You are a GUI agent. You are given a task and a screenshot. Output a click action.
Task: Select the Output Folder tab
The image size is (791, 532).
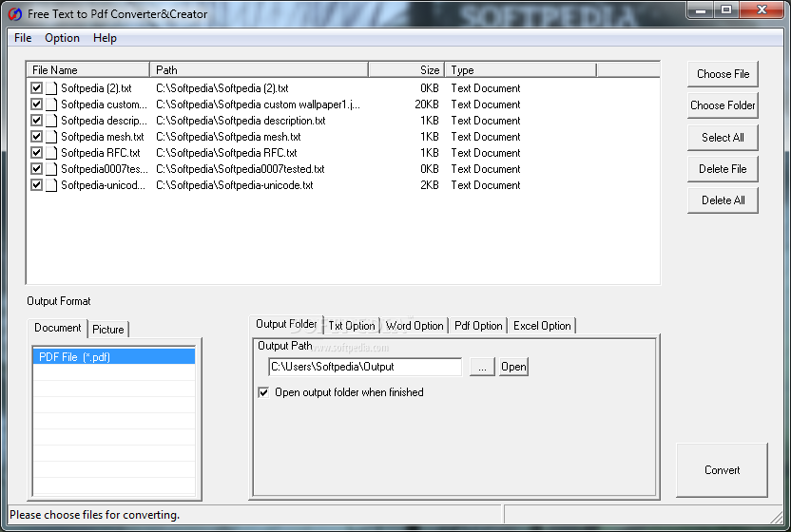[x=286, y=324]
